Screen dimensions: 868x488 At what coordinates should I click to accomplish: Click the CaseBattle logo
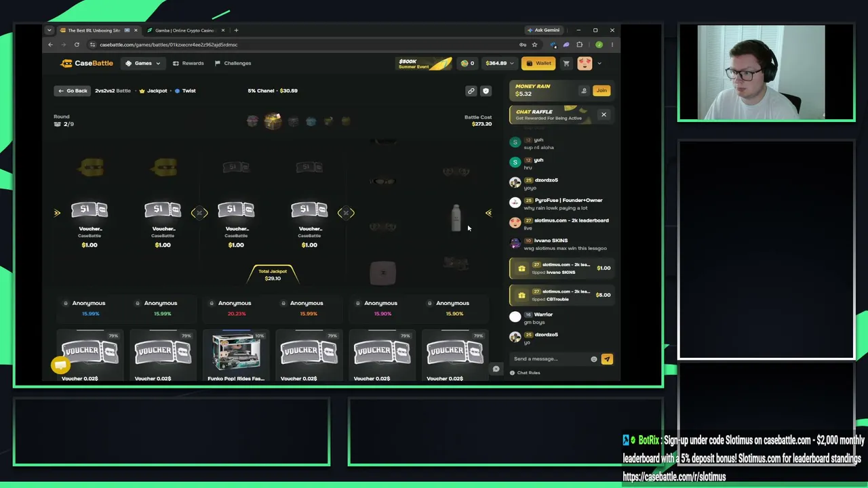tap(87, 63)
